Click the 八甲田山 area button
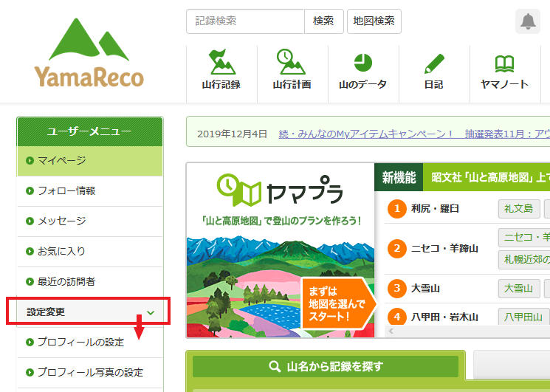 pos(523,317)
